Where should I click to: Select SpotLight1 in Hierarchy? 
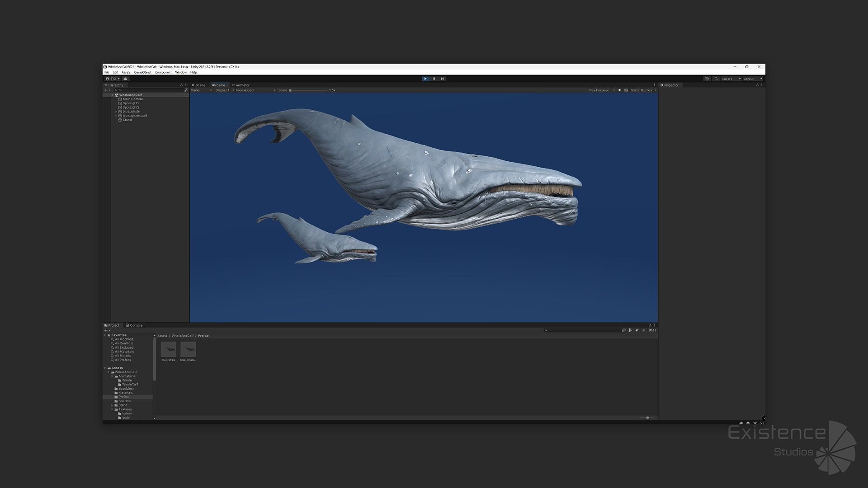coord(131,103)
